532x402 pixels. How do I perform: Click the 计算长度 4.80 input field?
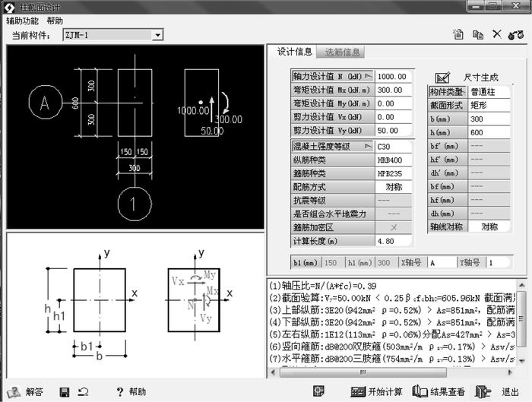(x=394, y=241)
